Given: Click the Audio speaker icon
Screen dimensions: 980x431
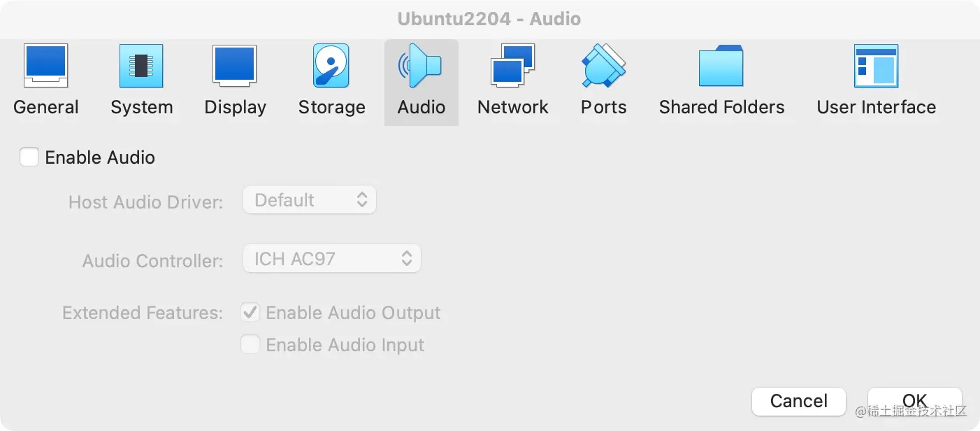Looking at the screenshot, I should [x=421, y=66].
